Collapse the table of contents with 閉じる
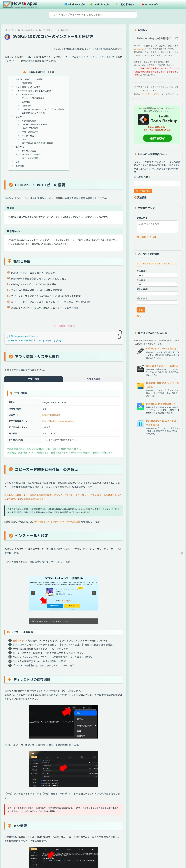The height and width of the screenshot is (868, 186). pyautogui.click(x=50, y=72)
